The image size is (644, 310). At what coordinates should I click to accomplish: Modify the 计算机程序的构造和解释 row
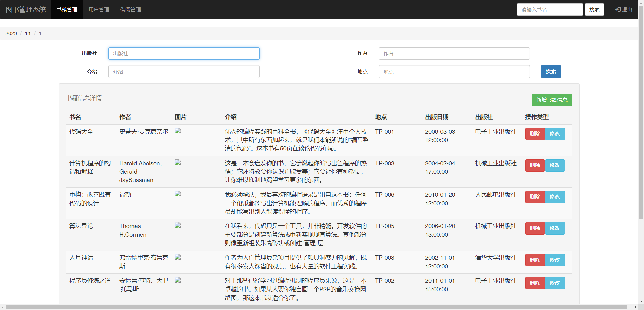(x=555, y=165)
